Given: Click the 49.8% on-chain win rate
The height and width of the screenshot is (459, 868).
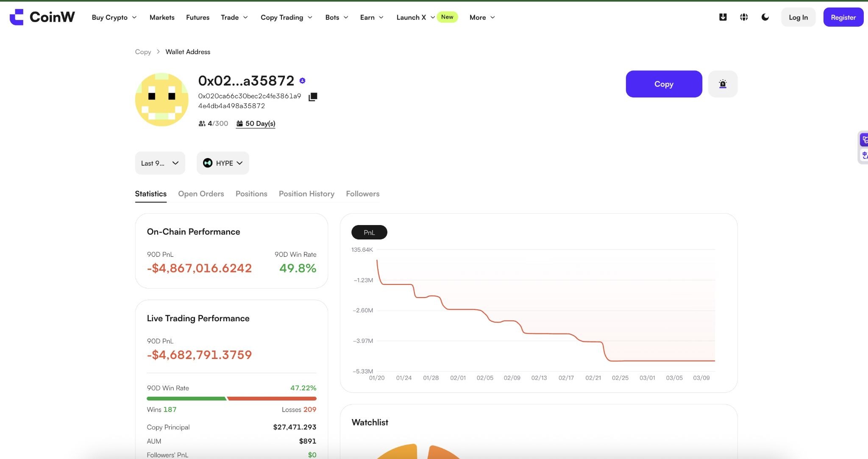Looking at the screenshot, I should [x=298, y=268].
